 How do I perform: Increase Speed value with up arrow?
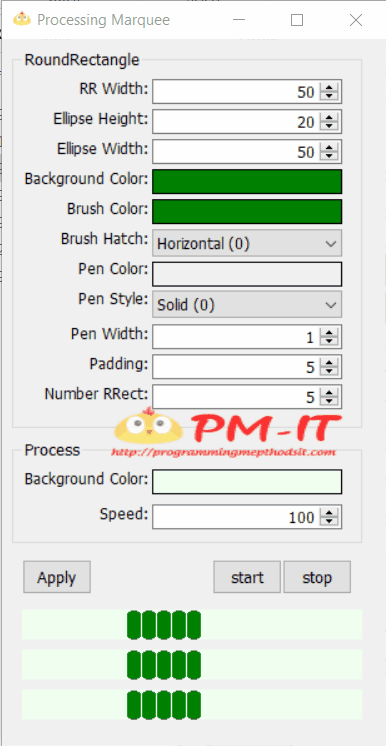[x=328, y=513]
